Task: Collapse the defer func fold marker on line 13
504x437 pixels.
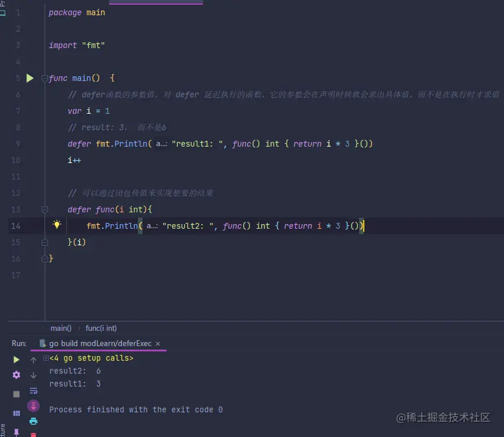Action: point(45,209)
